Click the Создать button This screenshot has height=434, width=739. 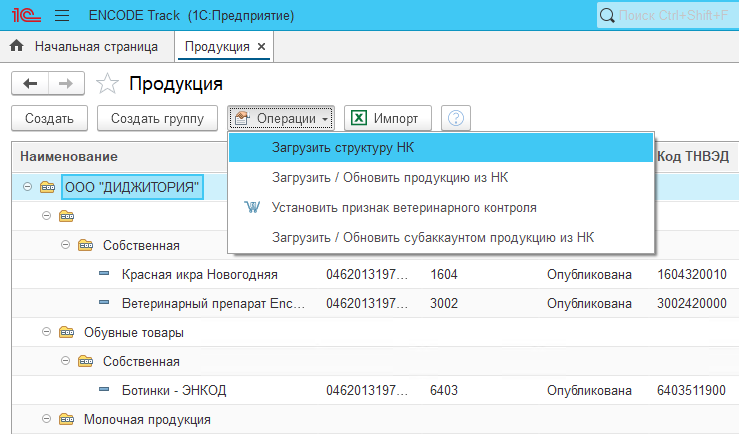click(x=50, y=118)
